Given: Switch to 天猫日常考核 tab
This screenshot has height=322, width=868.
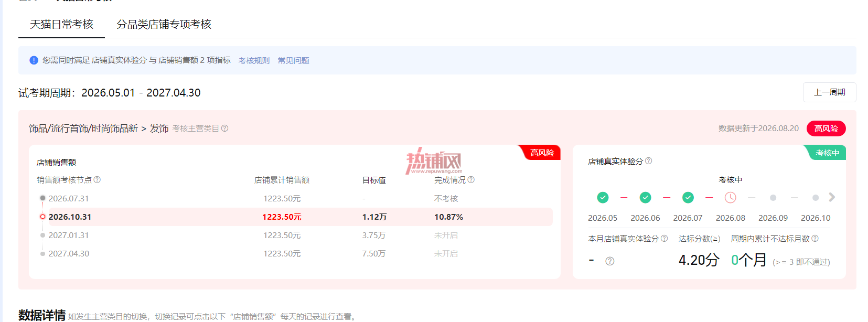Looking at the screenshot, I should tap(61, 24).
